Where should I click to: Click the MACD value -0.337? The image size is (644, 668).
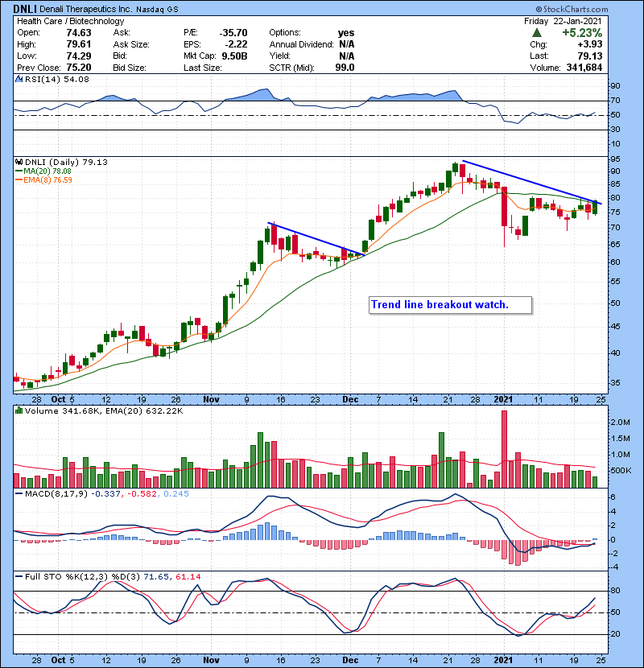[x=106, y=494]
